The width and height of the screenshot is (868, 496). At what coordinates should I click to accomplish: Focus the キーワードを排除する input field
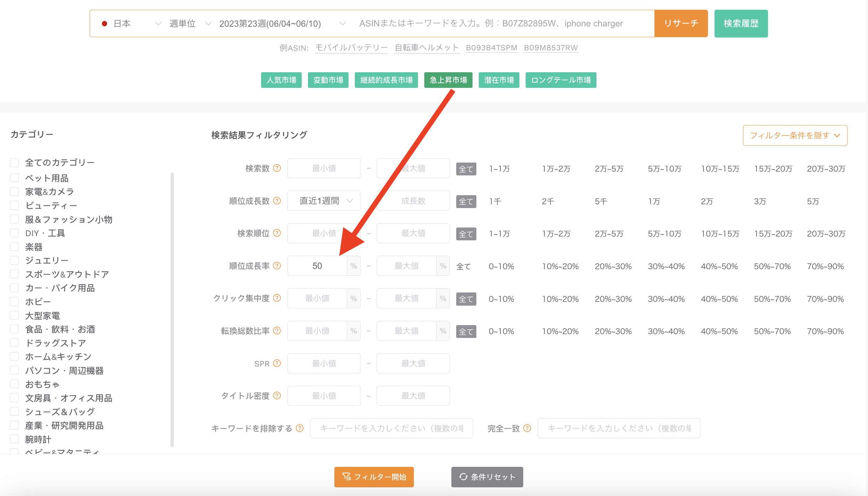click(391, 428)
